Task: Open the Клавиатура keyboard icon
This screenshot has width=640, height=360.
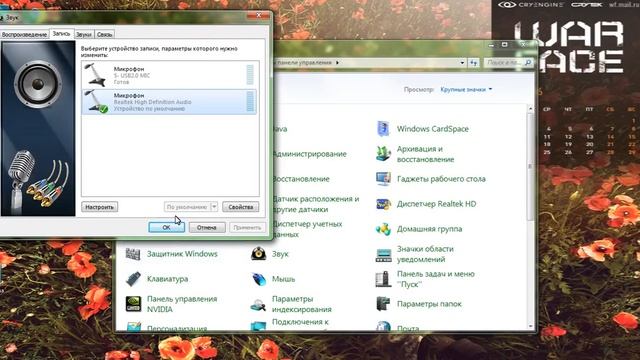Action: pyautogui.click(x=133, y=279)
